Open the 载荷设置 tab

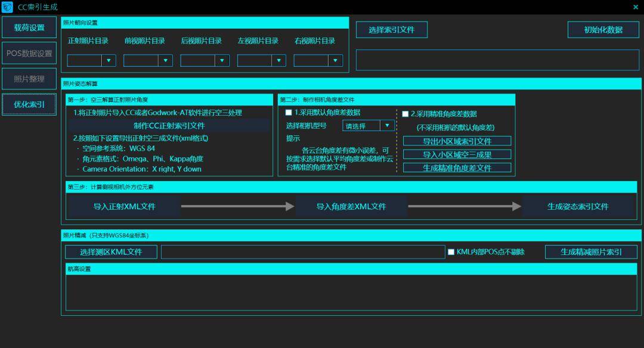(29, 27)
